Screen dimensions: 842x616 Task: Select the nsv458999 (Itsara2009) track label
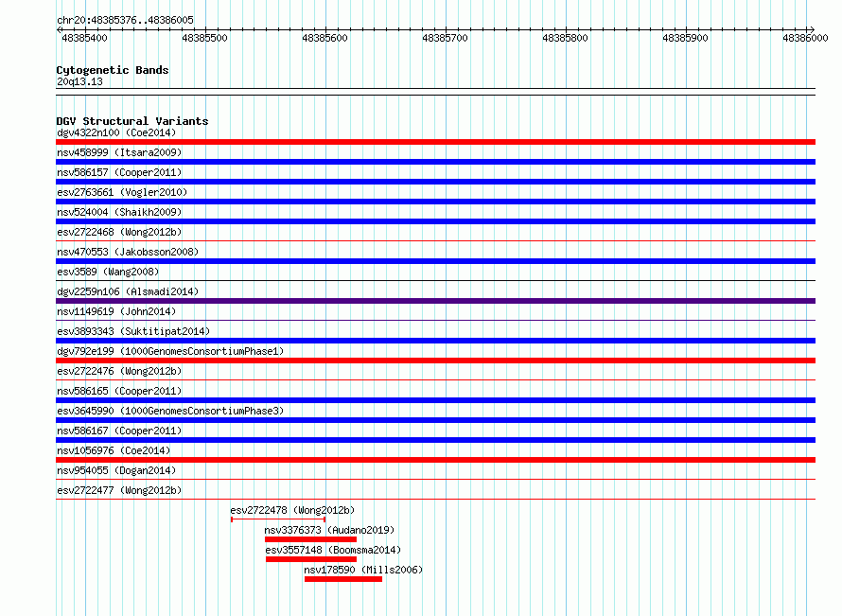119,152
